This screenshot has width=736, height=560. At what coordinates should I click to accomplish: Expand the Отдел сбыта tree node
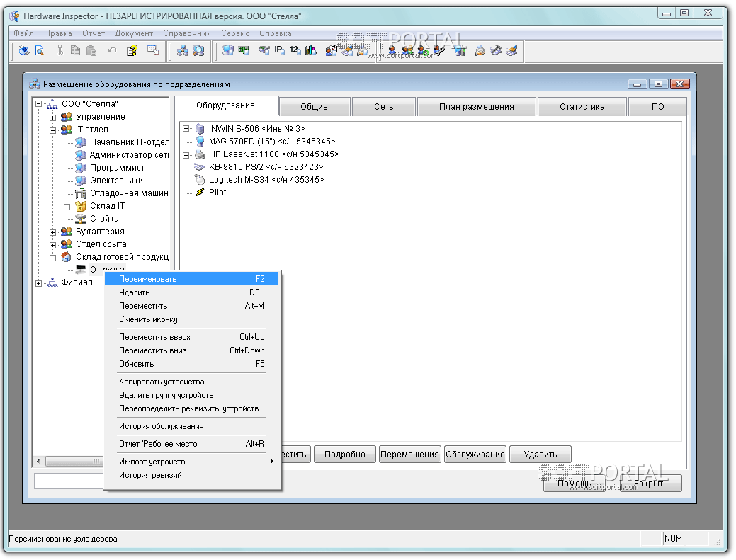[53, 245]
